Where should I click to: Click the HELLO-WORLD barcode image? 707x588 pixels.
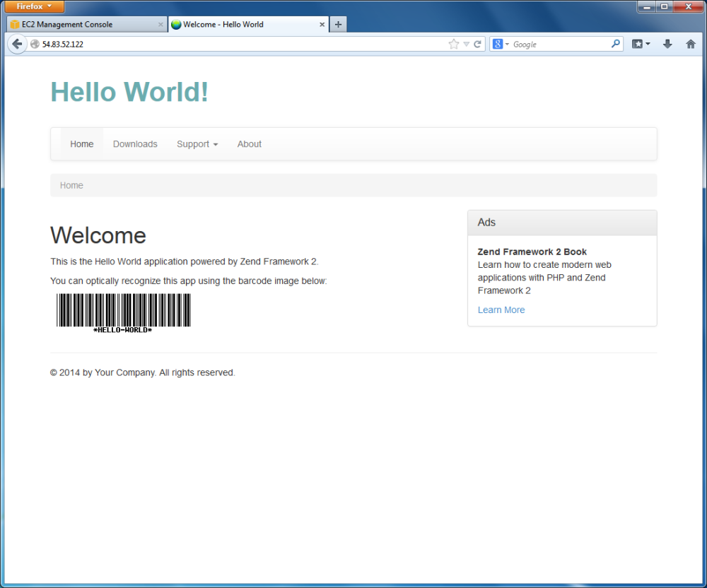[124, 314]
